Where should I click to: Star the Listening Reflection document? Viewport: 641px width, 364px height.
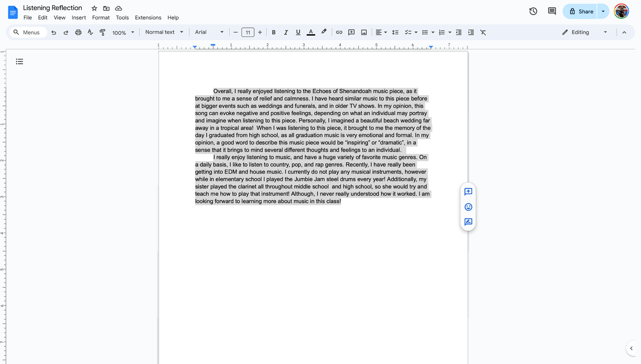pyautogui.click(x=94, y=7)
